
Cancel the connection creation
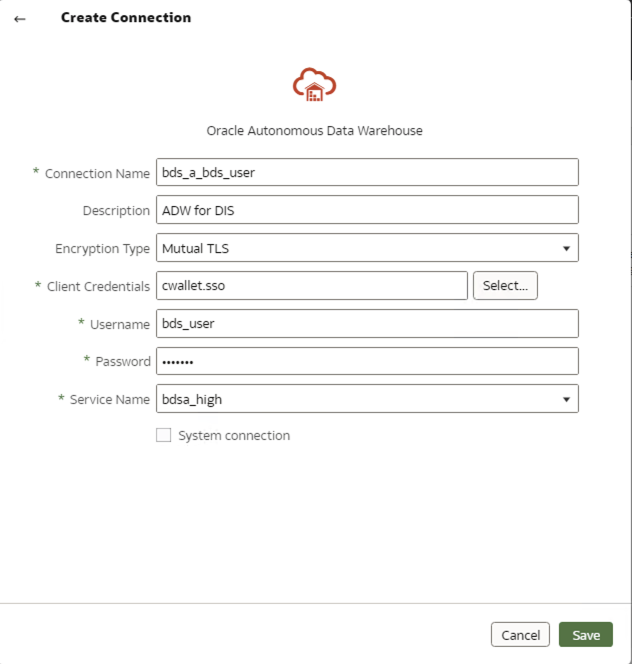coord(520,634)
